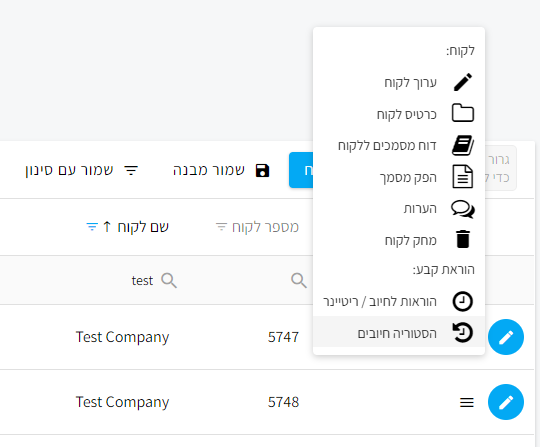The height and width of the screenshot is (447, 540).
Task: Open כרטיס לקוח folder item
Action: coord(399,114)
